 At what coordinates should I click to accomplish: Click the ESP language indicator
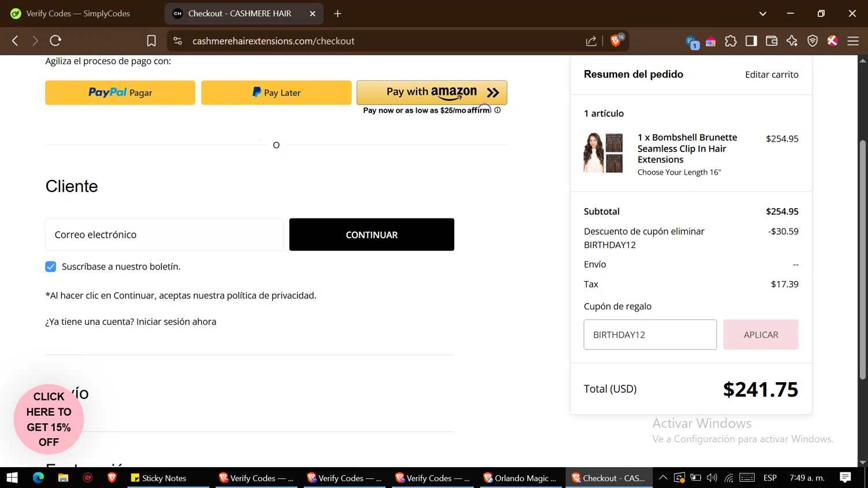(x=770, y=478)
